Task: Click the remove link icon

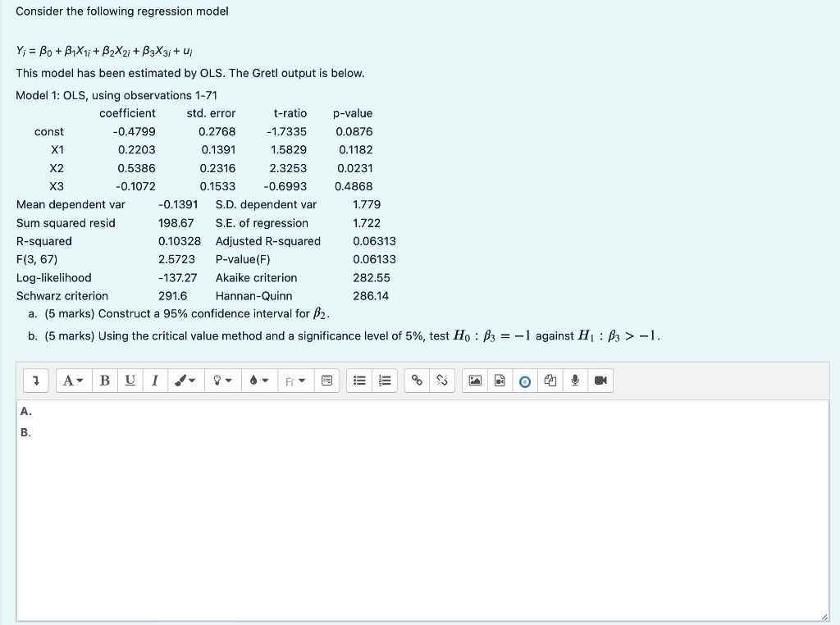Action: [x=441, y=380]
